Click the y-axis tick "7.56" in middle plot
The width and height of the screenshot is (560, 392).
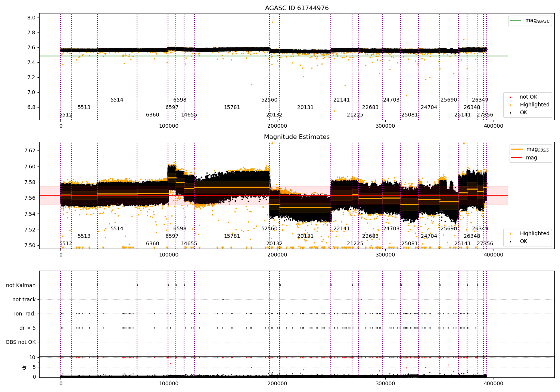tap(30, 198)
